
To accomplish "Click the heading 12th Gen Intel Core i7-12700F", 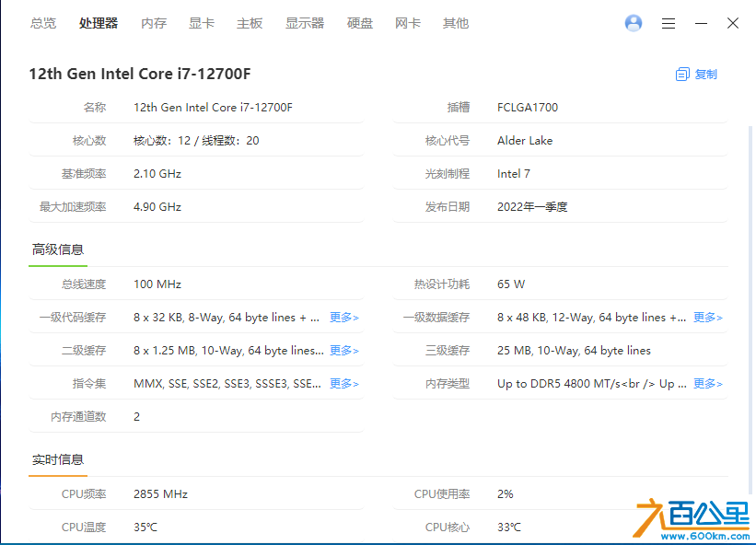I will coord(140,74).
